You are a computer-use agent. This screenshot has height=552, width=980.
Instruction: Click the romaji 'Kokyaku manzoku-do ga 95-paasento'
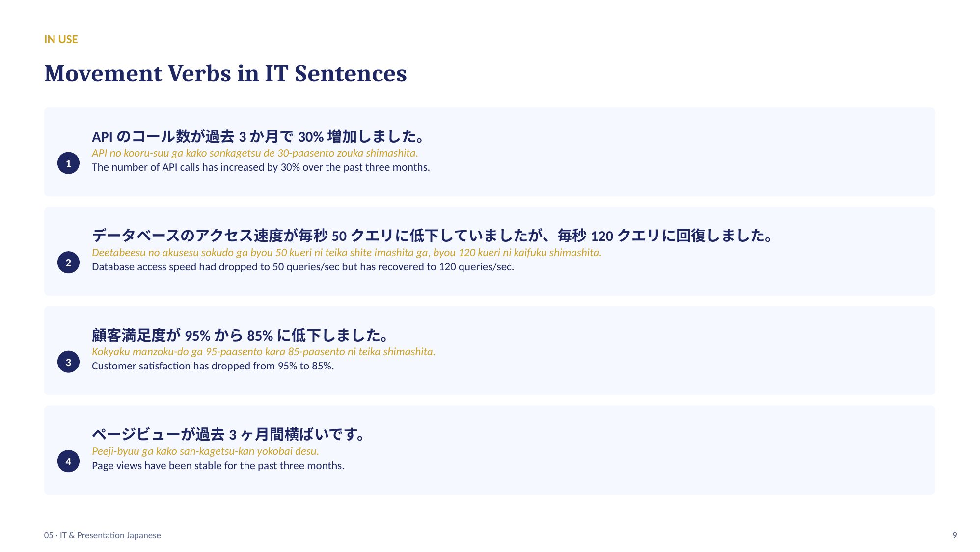pos(264,352)
